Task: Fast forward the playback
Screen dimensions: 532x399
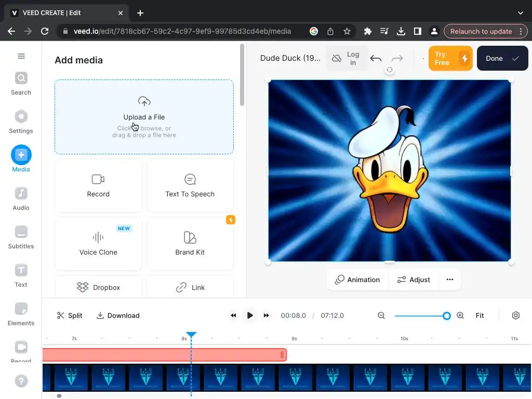Action: pyautogui.click(x=267, y=315)
